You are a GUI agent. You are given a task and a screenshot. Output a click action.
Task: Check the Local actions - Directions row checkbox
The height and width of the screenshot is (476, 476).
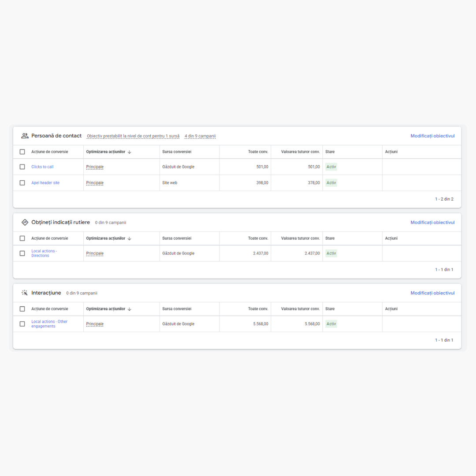point(22,253)
